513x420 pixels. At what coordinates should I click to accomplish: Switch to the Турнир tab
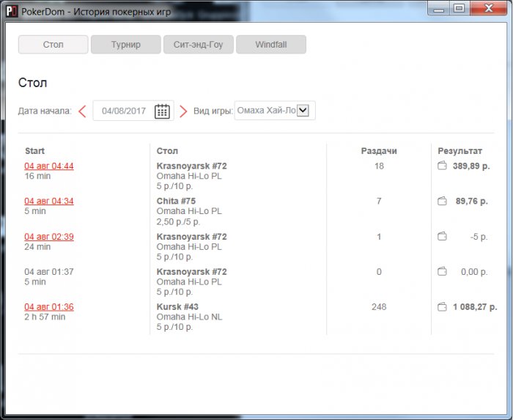pyautogui.click(x=126, y=45)
